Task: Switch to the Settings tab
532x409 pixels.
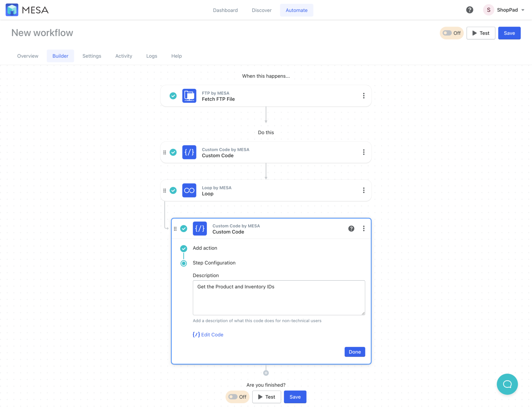Action: click(92, 56)
